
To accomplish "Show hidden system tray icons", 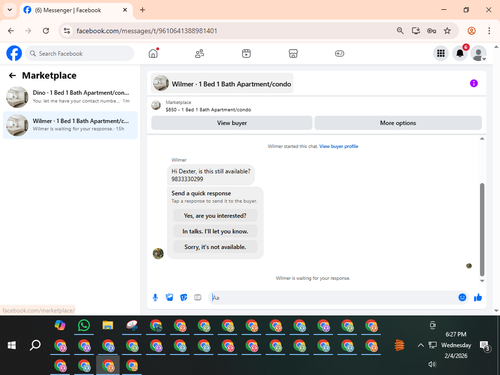I will [x=421, y=345].
